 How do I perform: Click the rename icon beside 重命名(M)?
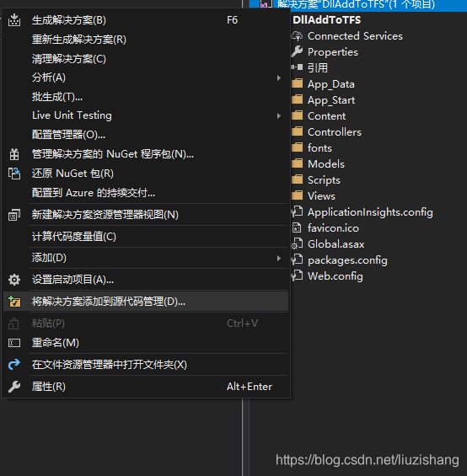14,343
